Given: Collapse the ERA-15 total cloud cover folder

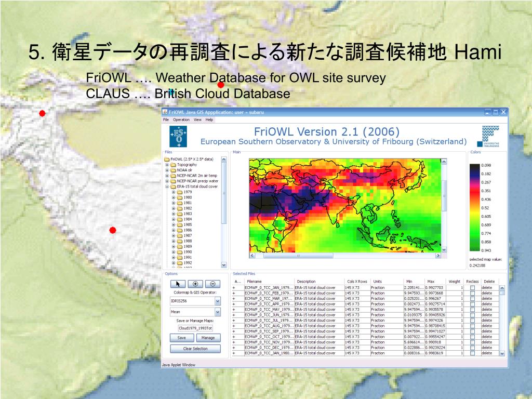Looking at the screenshot, I should tap(167, 187).
